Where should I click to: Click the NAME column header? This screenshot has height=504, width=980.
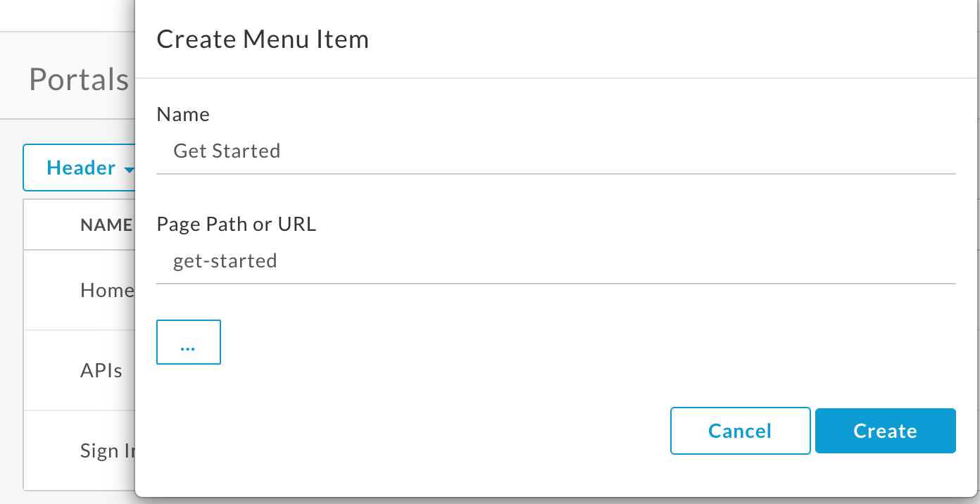pyautogui.click(x=106, y=224)
